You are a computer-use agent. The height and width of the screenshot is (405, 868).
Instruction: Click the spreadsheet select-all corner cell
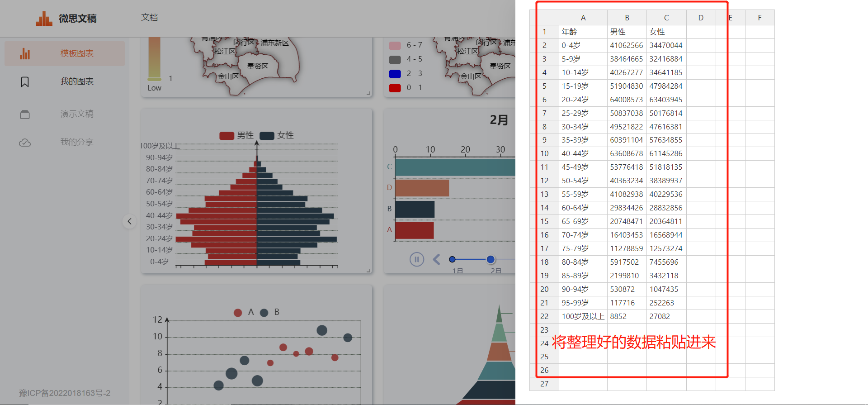pyautogui.click(x=544, y=18)
